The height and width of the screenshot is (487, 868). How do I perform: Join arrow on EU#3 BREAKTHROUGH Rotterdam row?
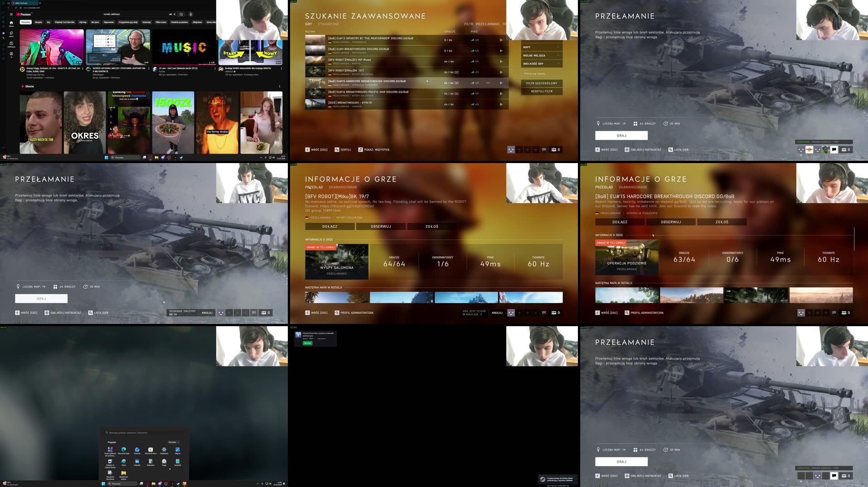pyautogui.click(x=501, y=51)
